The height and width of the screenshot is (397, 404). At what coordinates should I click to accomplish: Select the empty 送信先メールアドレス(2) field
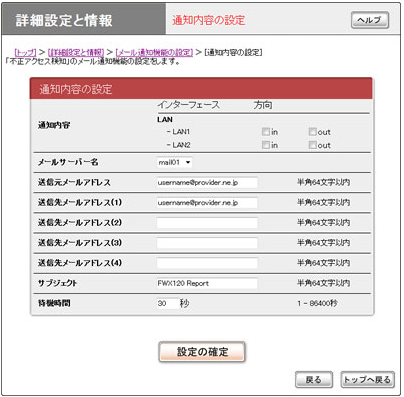[207, 223]
